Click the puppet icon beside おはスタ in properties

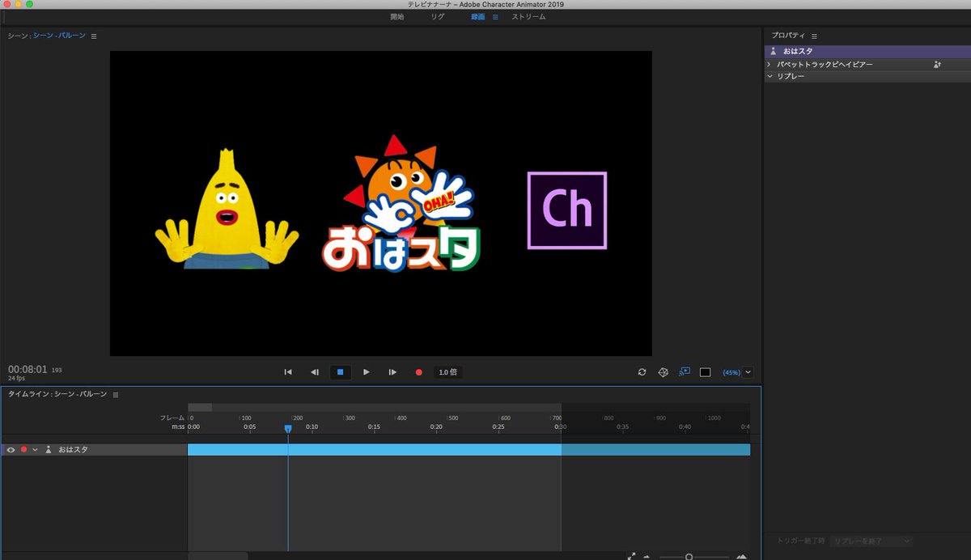773,51
